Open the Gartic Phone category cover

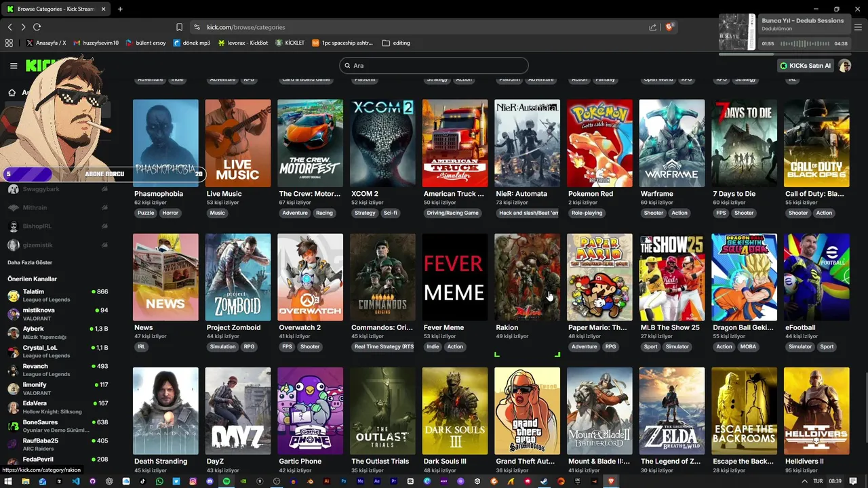(311, 411)
